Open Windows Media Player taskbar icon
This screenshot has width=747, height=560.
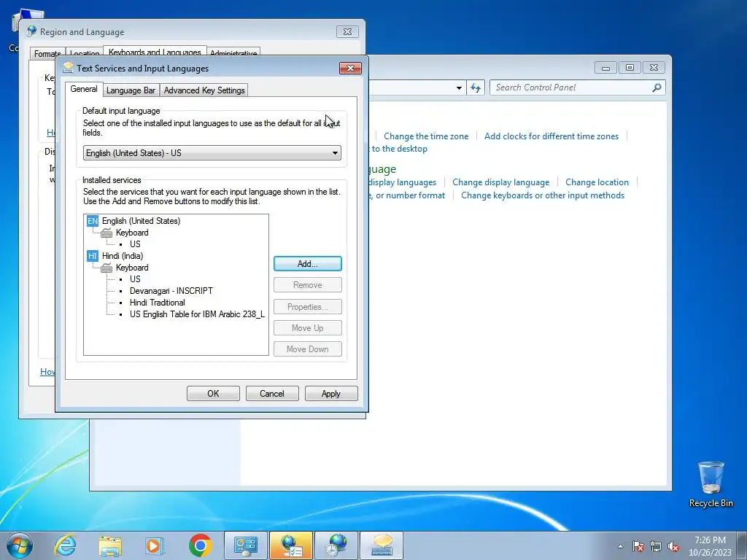[x=155, y=545]
